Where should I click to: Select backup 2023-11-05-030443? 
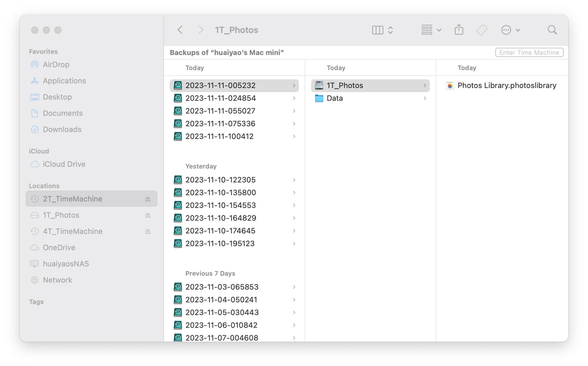(234, 312)
